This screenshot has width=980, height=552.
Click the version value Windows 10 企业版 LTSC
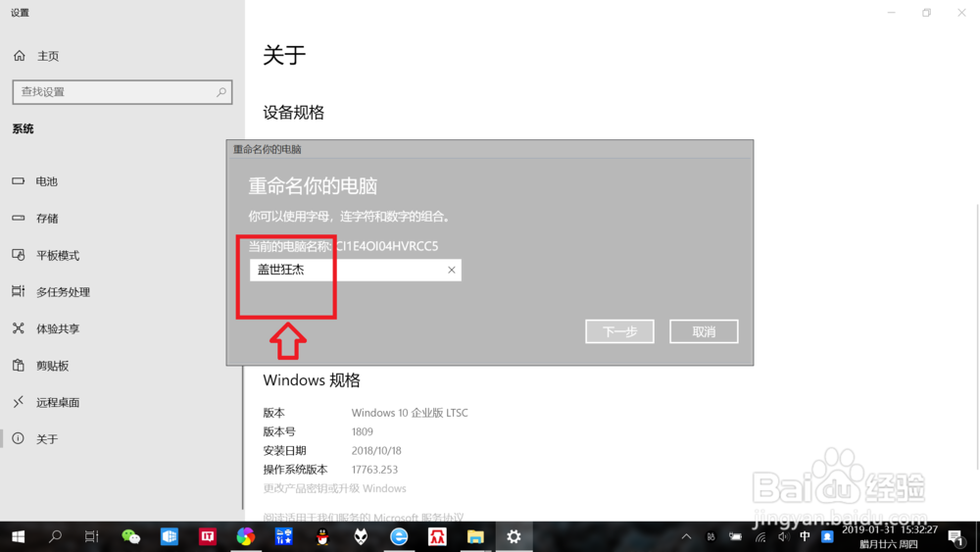coord(410,413)
